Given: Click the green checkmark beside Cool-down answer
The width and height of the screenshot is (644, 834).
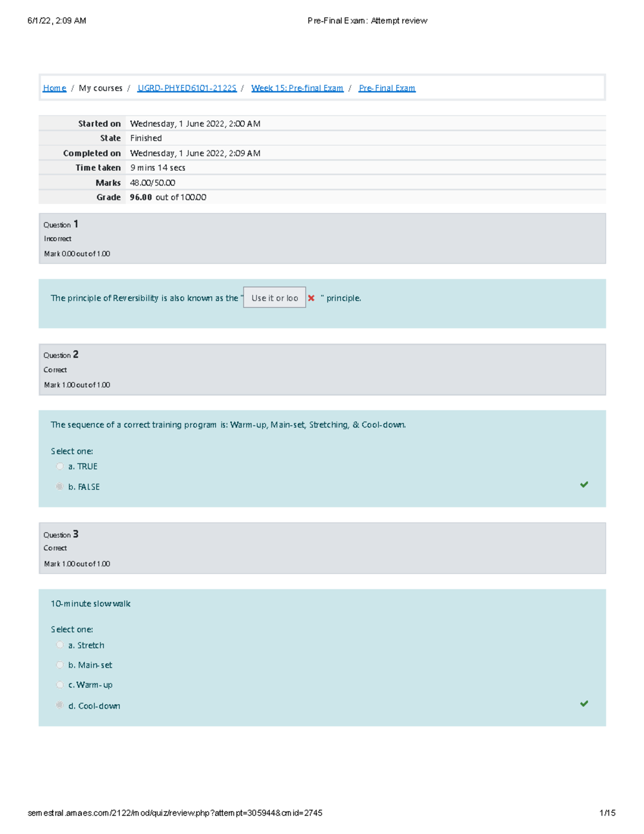Looking at the screenshot, I should pos(584,702).
